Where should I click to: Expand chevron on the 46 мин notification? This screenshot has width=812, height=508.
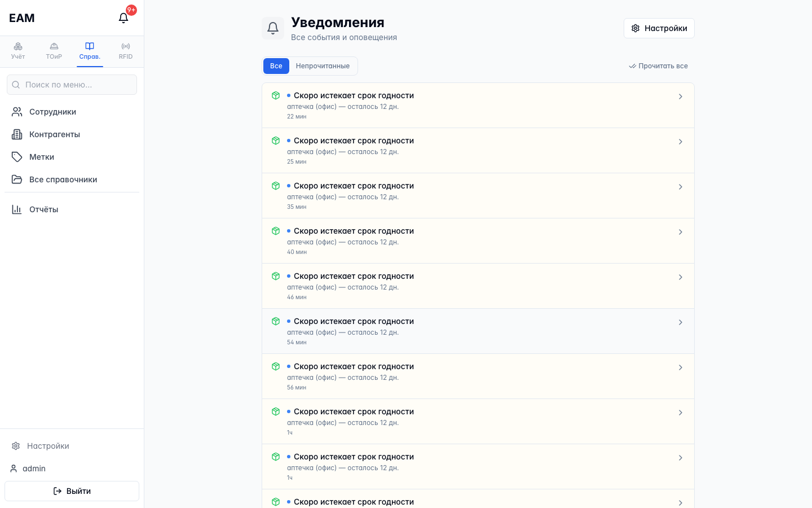point(681,277)
